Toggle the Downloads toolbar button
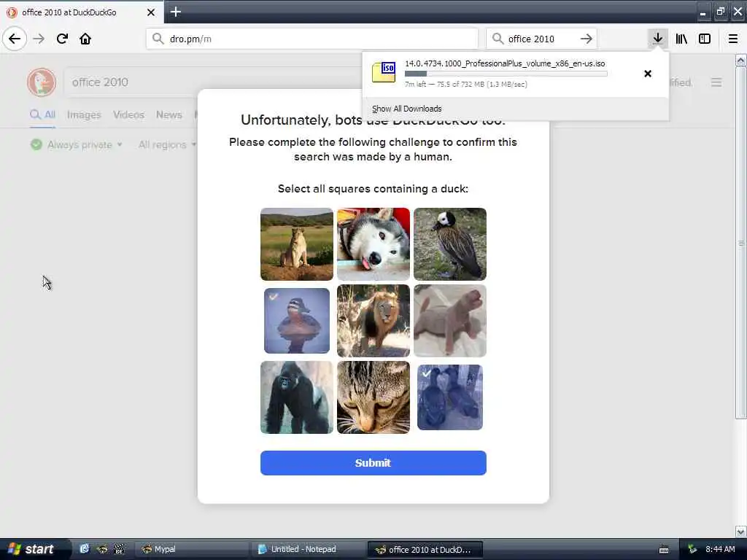Viewport: 747px width, 560px height. point(658,39)
